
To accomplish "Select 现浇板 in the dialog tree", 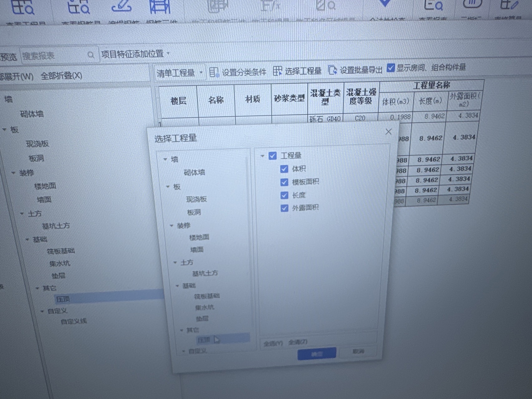I will point(196,199).
